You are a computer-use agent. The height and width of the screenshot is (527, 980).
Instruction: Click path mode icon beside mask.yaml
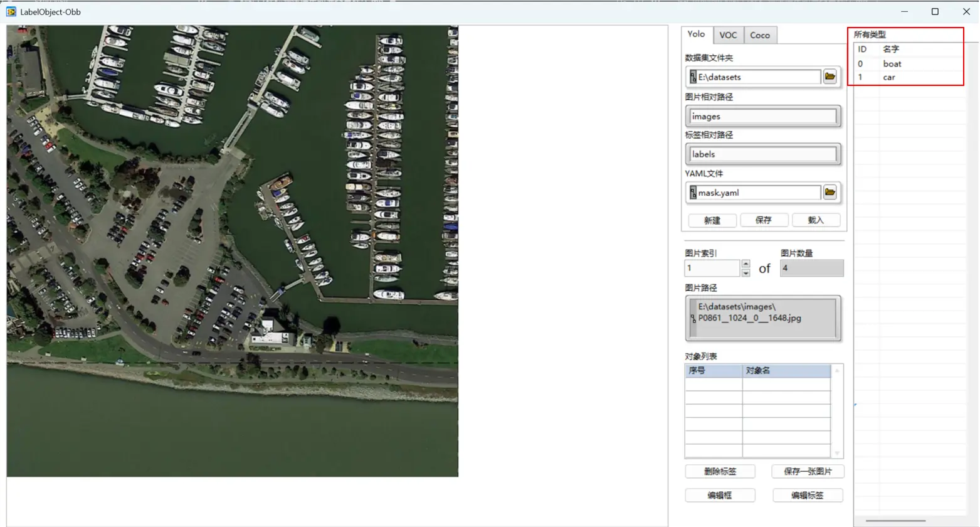[x=693, y=193]
